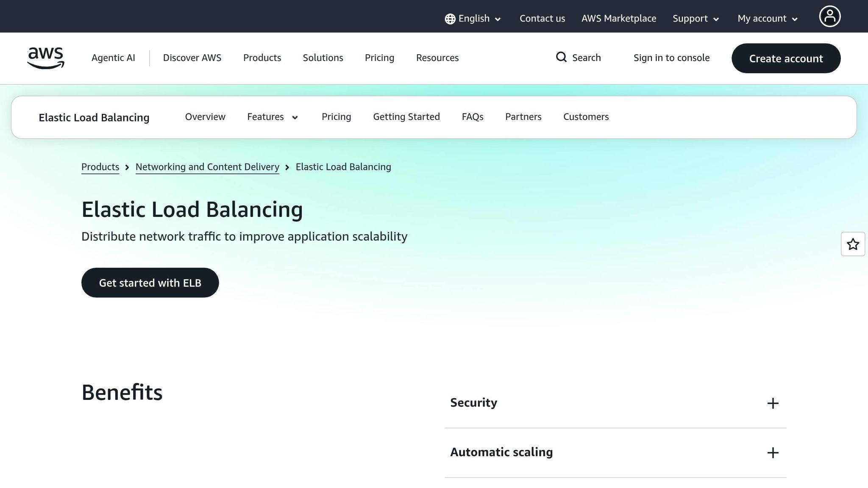Click Sign in to console
This screenshot has height=488, width=868.
pos(671,58)
